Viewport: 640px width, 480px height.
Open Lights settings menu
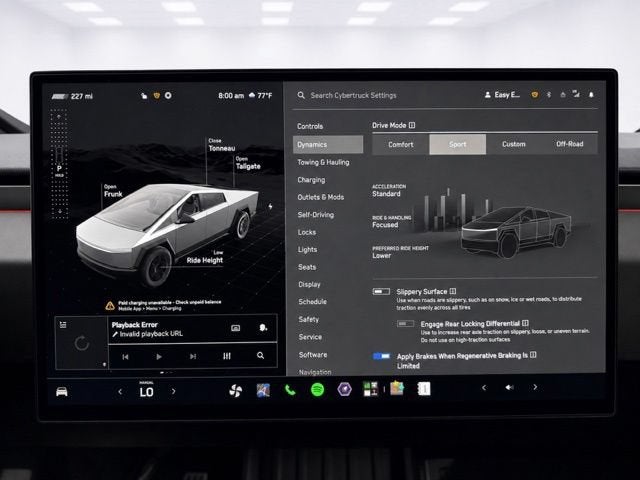pyautogui.click(x=307, y=250)
